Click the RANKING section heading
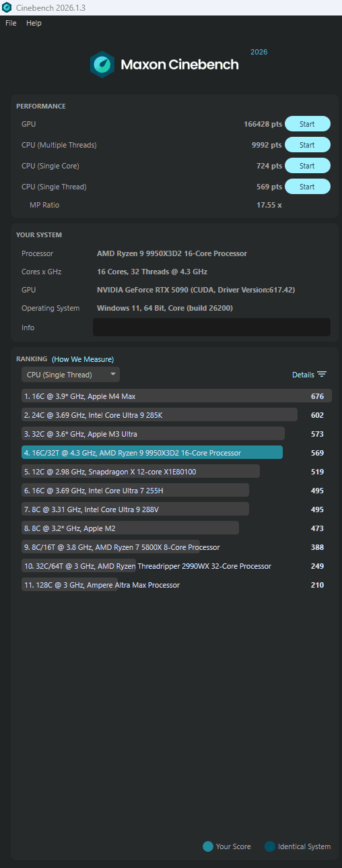342x868 pixels. click(32, 359)
